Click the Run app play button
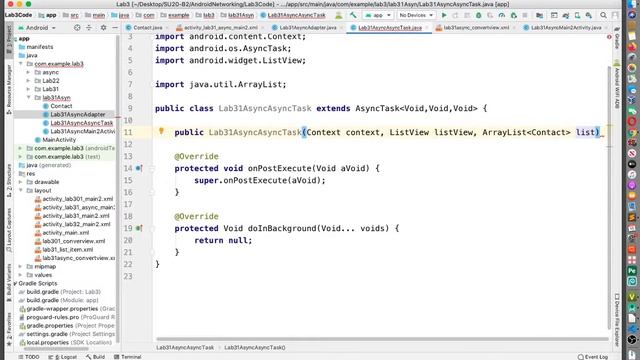 coord(444,16)
